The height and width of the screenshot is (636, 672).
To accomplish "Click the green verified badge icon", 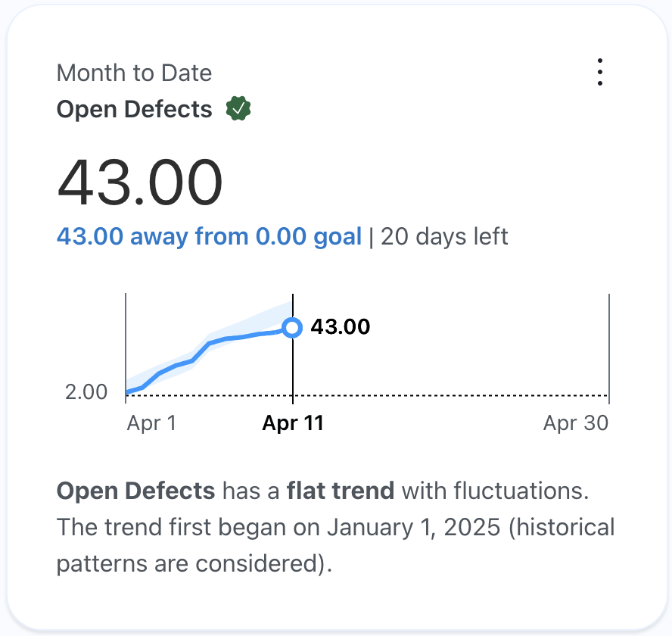I will 238,110.
